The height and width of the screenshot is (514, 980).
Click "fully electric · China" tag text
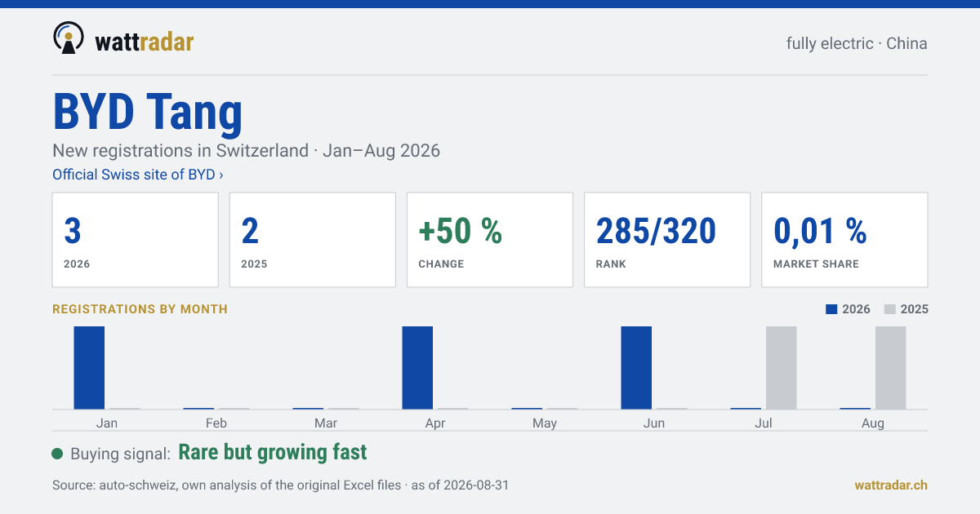(857, 43)
